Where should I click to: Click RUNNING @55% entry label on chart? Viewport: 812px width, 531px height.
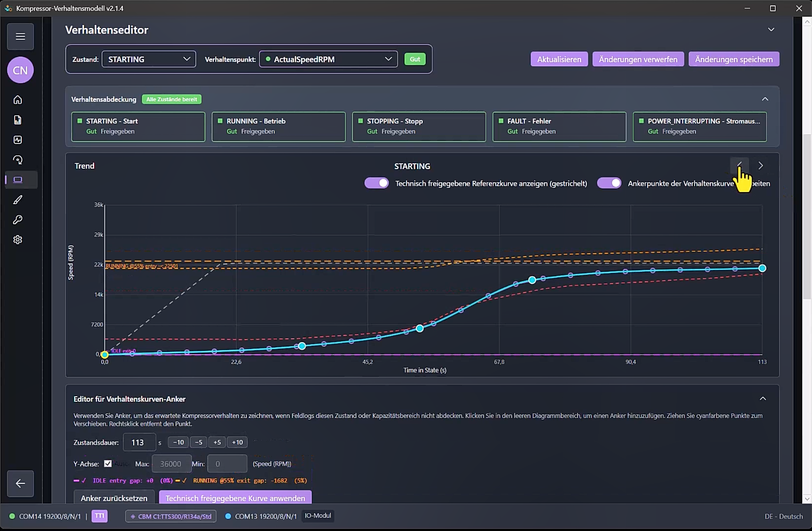point(142,266)
